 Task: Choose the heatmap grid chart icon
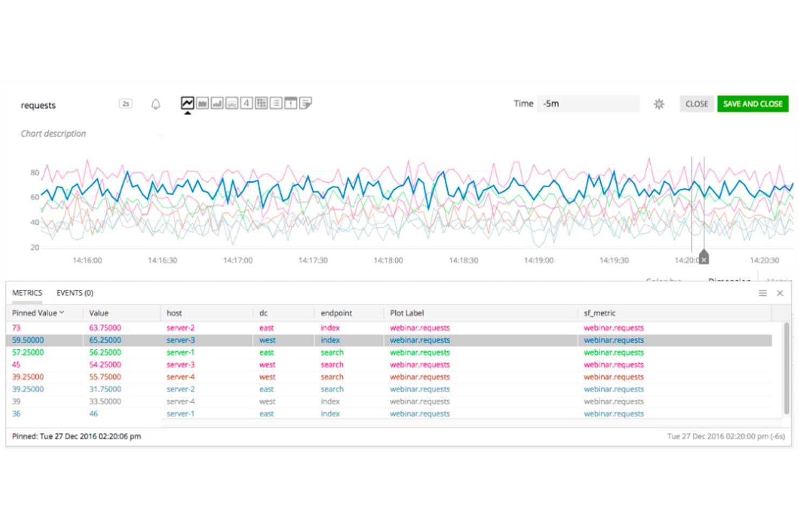pyautogui.click(x=262, y=103)
